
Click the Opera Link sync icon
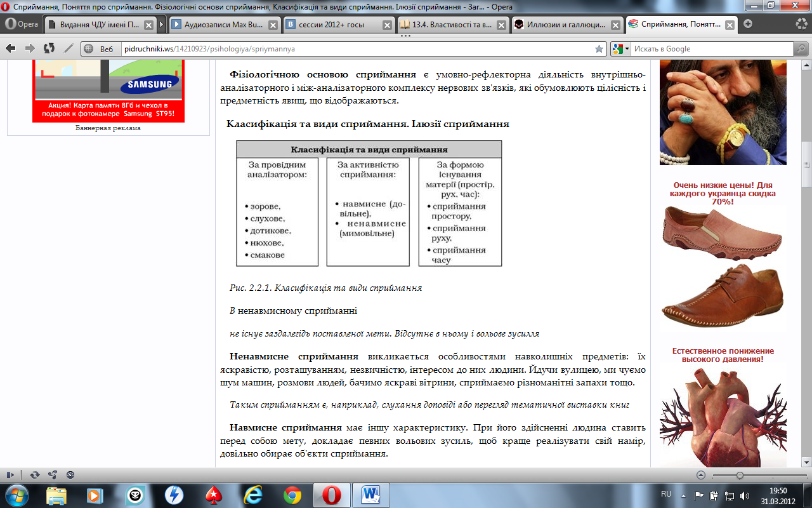coord(35,474)
